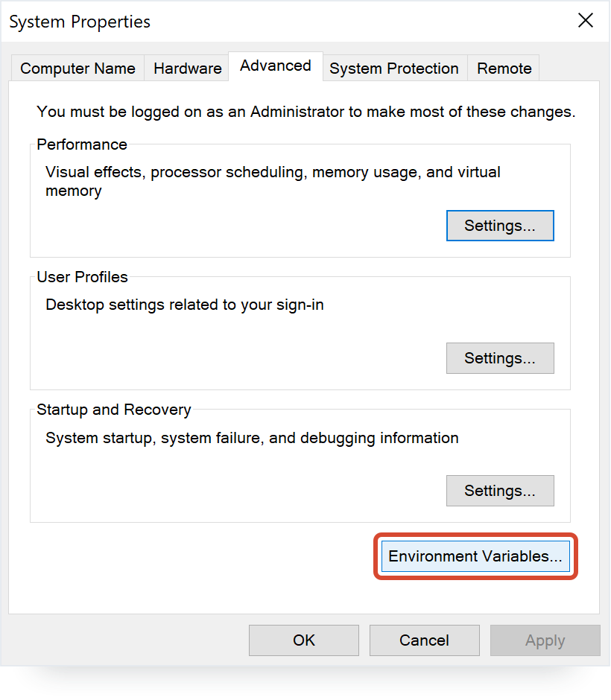The height and width of the screenshot is (700, 611).
Task: Confirm with the OK button
Action: [x=303, y=640]
